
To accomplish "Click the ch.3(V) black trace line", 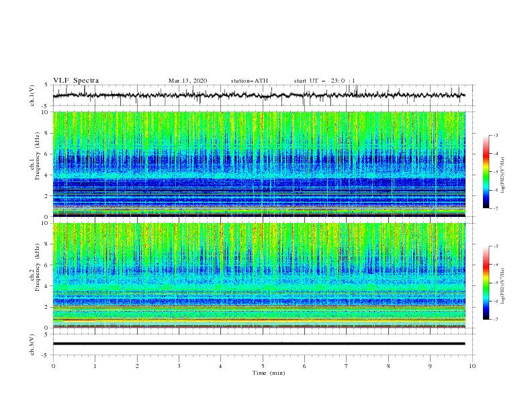I will pyautogui.click(x=259, y=344).
